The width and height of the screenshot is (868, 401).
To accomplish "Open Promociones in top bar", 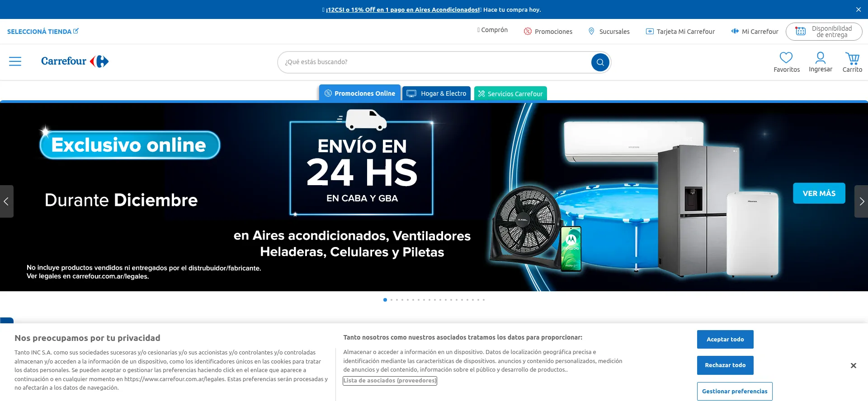I will pos(548,32).
